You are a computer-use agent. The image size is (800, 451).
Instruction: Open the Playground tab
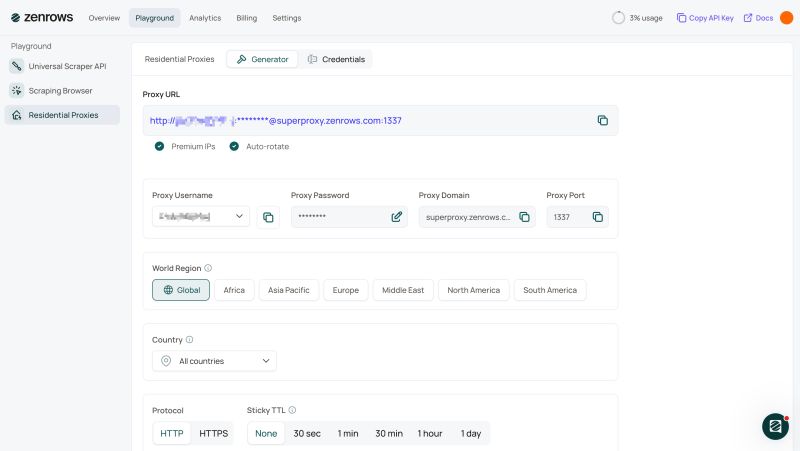(155, 18)
